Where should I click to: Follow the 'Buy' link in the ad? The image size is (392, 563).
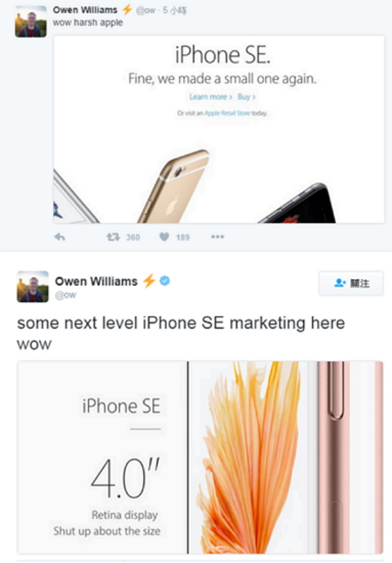[246, 97]
